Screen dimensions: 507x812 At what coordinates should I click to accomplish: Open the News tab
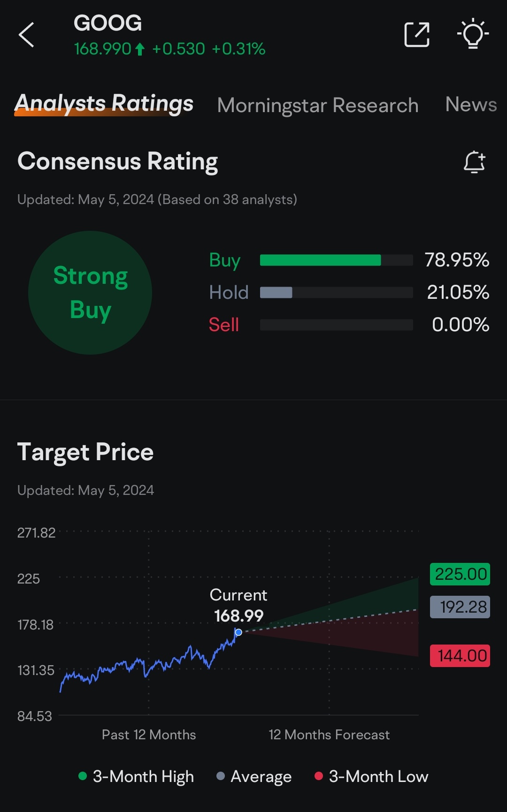tap(471, 104)
